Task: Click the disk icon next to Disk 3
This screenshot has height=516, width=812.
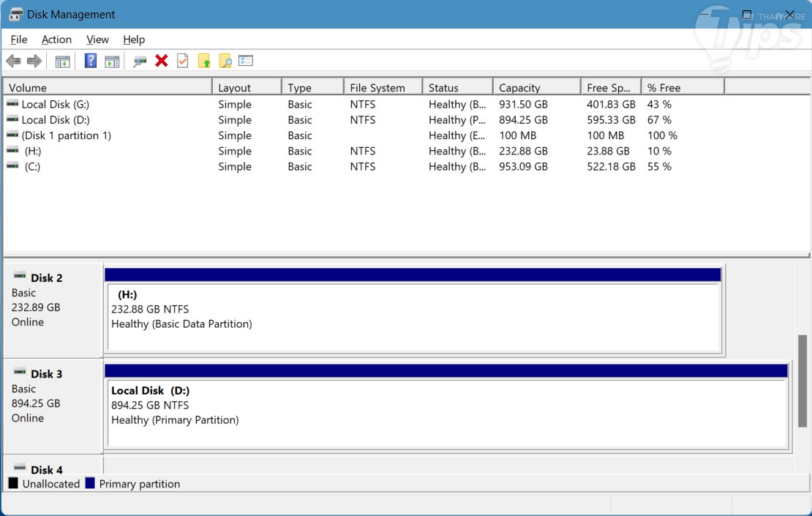Action: [20, 371]
